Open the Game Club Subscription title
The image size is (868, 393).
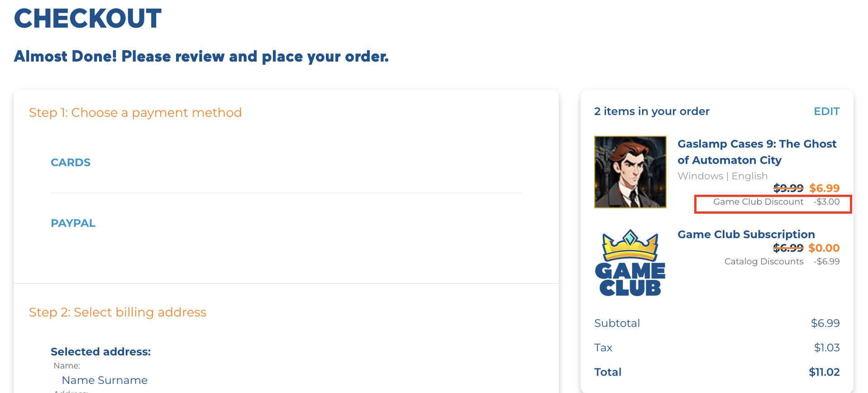[746, 235]
